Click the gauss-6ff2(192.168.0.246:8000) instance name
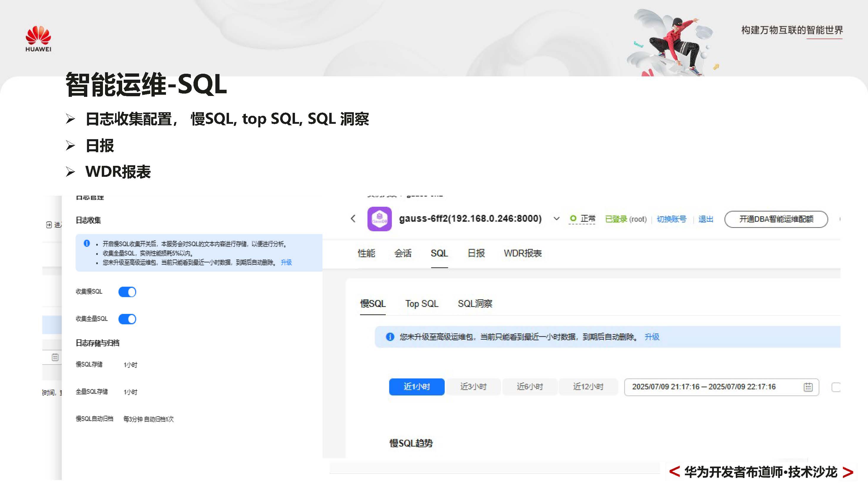The height and width of the screenshot is (491, 868). pyautogui.click(x=470, y=219)
